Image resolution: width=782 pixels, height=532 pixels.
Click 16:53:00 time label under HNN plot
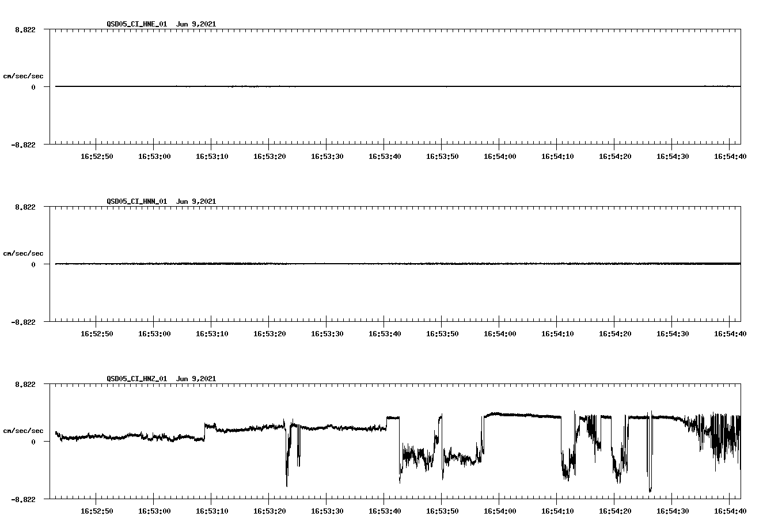click(x=154, y=334)
